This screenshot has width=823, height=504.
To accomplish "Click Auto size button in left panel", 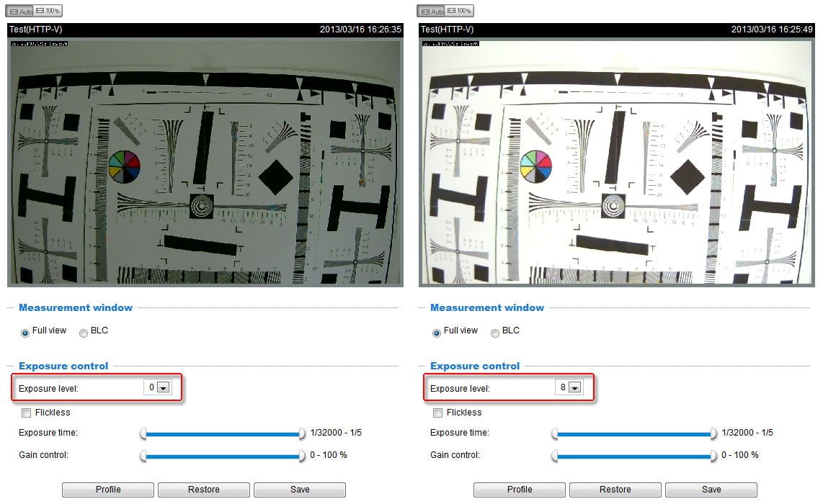I will (x=20, y=11).
